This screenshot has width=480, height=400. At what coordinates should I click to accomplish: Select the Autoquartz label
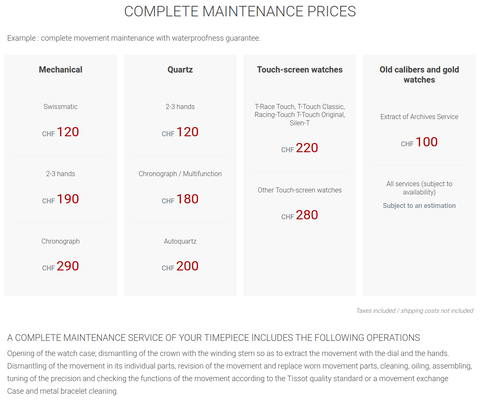tap(180, 241)
